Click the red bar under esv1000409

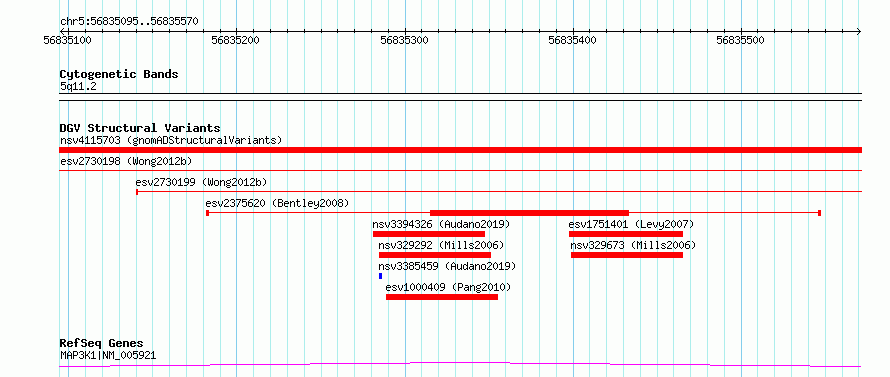pyautogui.click(x=442, y=297)
